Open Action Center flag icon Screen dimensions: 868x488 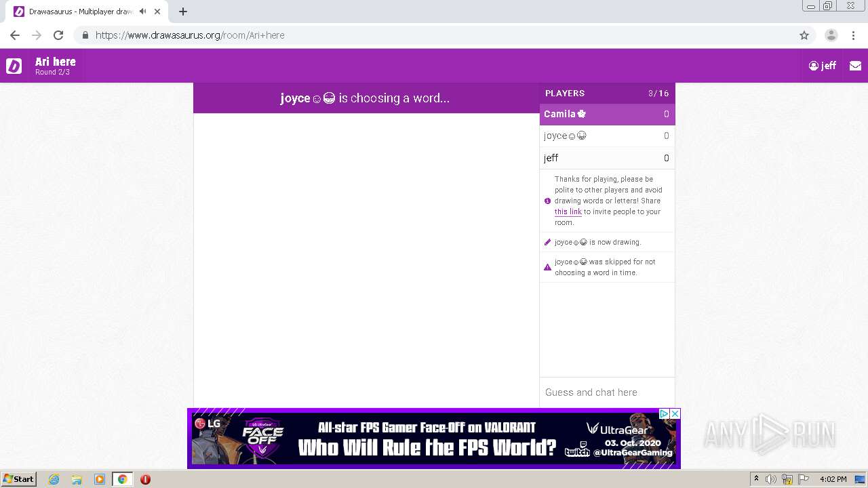tap(804, 479)
